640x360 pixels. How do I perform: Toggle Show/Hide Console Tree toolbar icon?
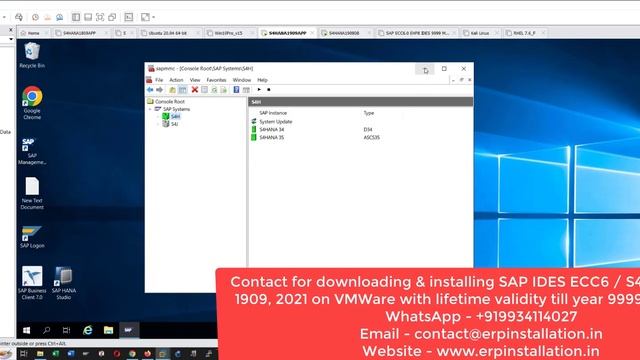point(182,90)
